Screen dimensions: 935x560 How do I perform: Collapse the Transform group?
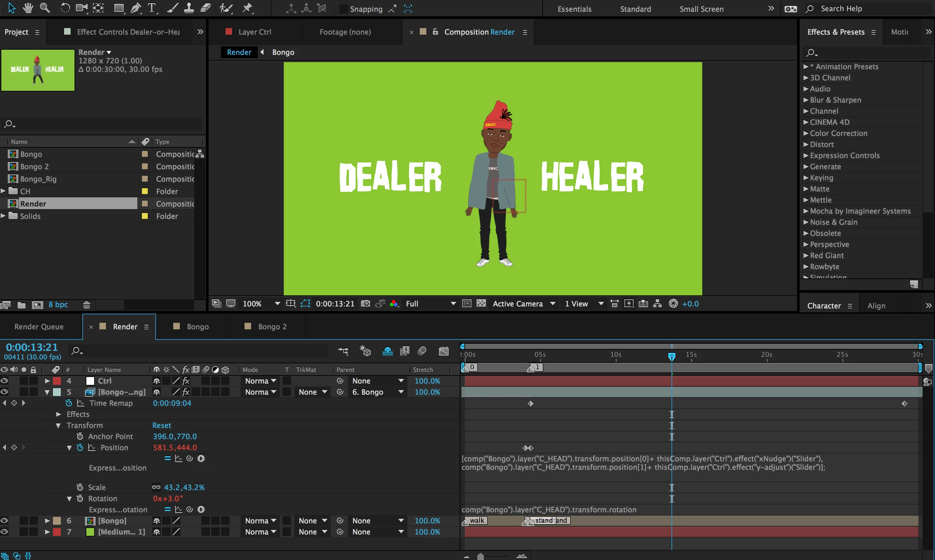(x=58, y=426)
